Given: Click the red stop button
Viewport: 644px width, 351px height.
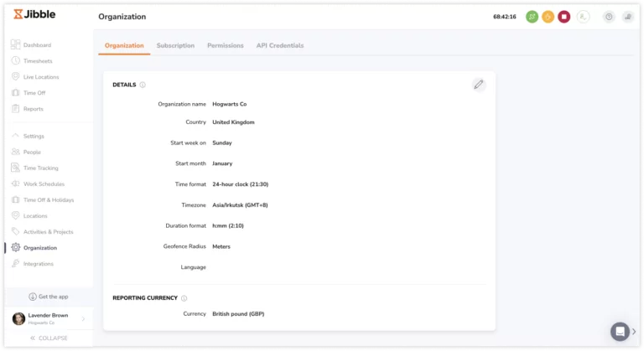Looking at the screenshot, I should pyautogui.click(x=563, y=17).
